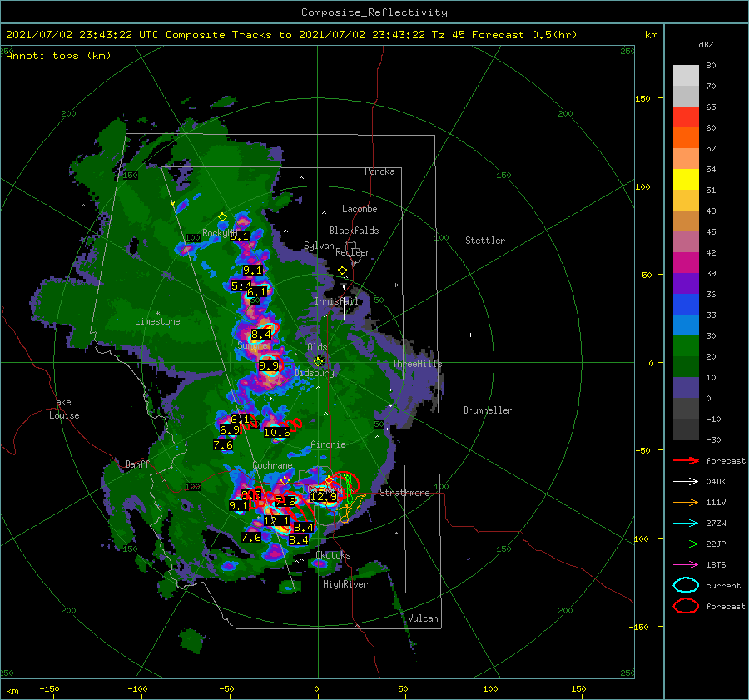Select the Cochrane label
Screen dimensions: 749x700
(x=272, y=465)
